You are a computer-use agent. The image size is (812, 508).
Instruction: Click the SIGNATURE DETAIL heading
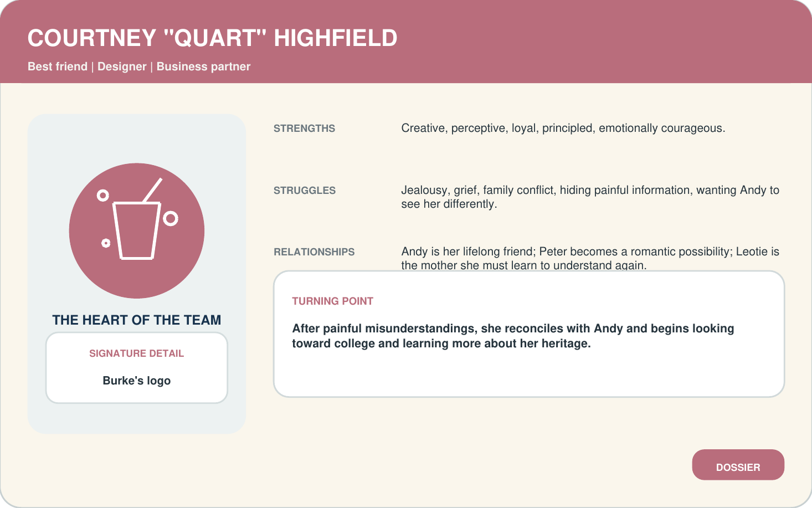136,353
